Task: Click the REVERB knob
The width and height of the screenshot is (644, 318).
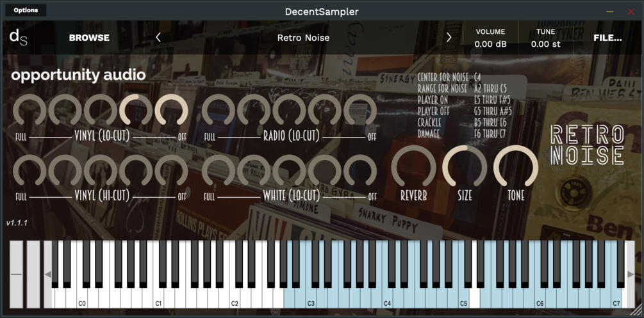Action: tap(413, 168)
